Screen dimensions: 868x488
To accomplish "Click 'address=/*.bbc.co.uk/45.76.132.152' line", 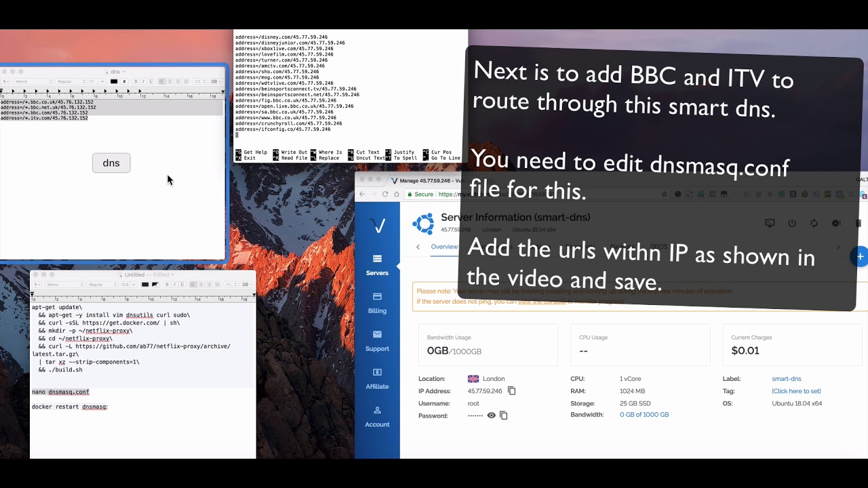I will (47, 102).
